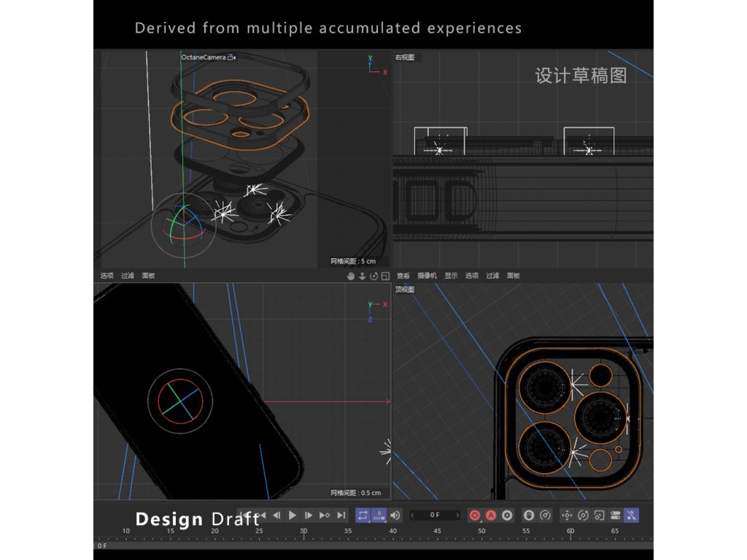Click the 0 F timeline start readout
Image resolution: width=747 pixels, height=560 pixels.
tap(102, 545)
